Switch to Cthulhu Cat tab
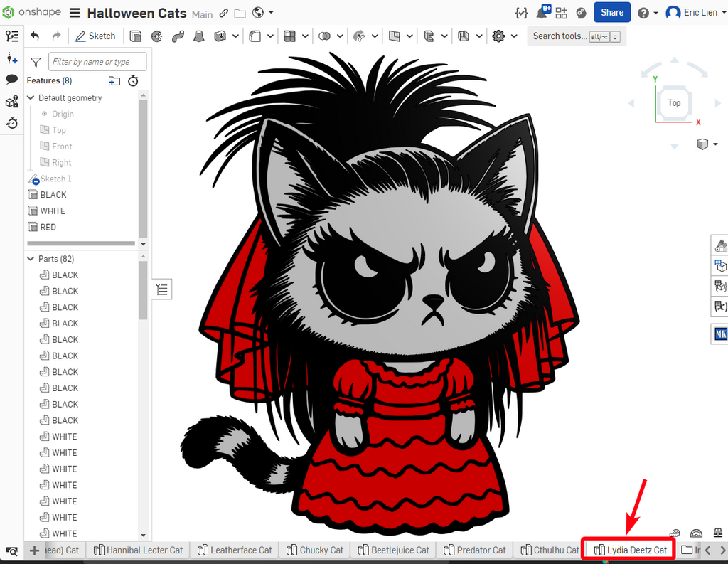Viewport: 728px width, 564px height. coord(550,550)
